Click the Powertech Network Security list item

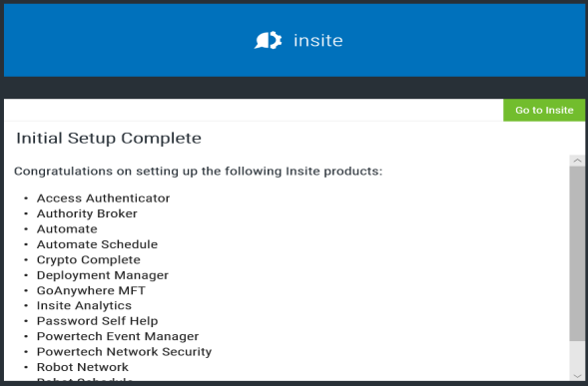(124, 351)
